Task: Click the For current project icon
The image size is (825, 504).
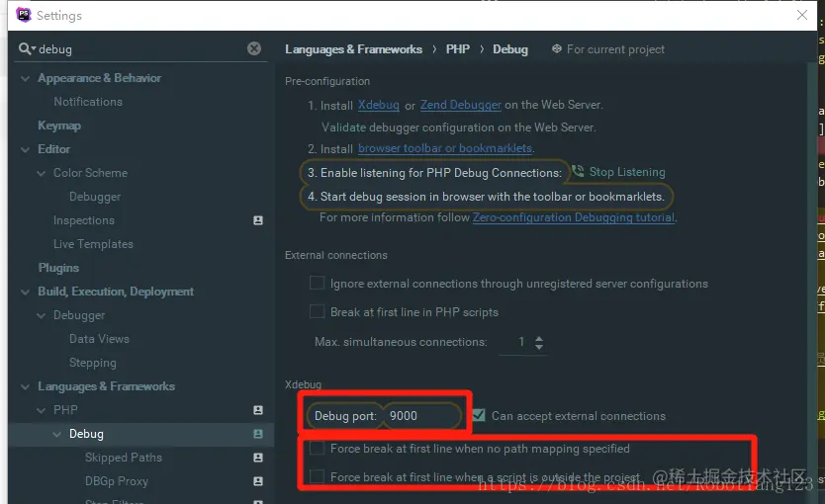Action: (x=556, y=48)
